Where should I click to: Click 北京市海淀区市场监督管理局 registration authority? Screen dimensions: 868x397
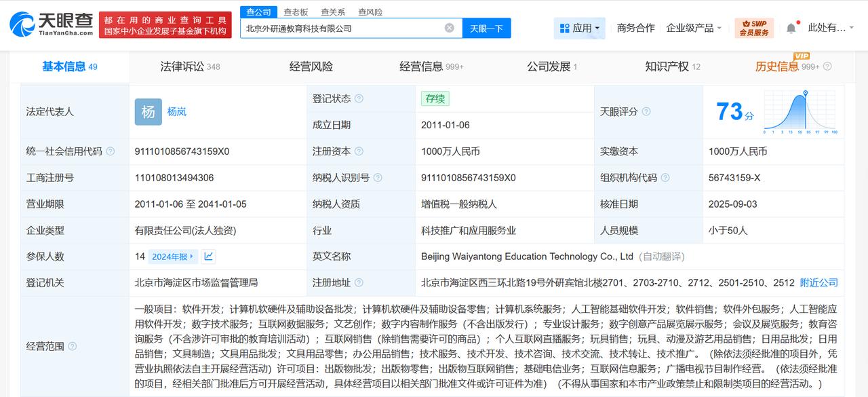tap(196, 282)
